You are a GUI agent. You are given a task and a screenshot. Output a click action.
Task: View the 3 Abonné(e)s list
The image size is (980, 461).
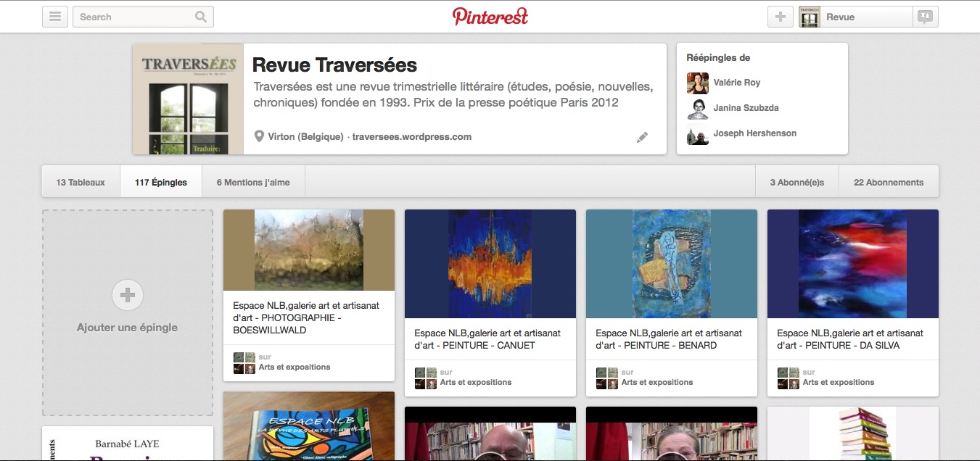797,183
